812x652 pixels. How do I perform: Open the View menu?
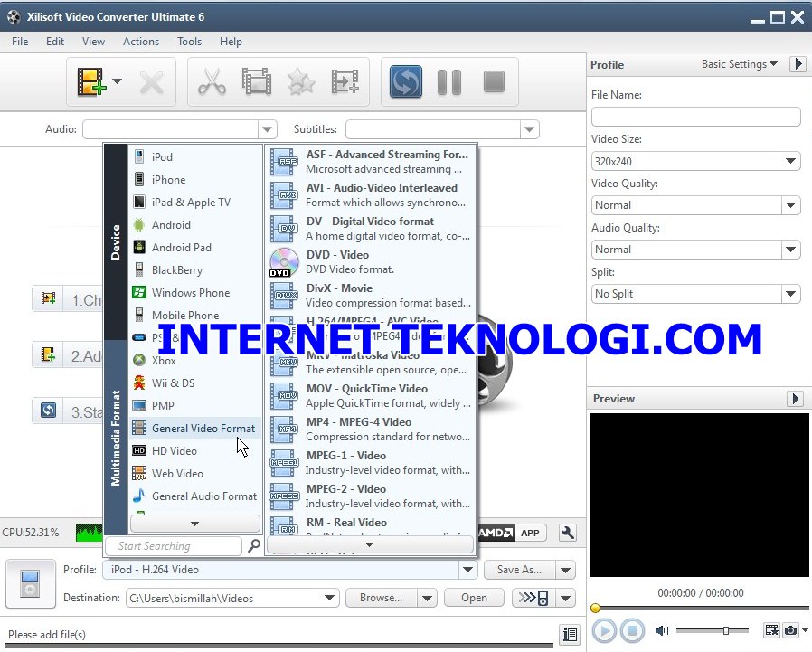[x=93, y=42]
